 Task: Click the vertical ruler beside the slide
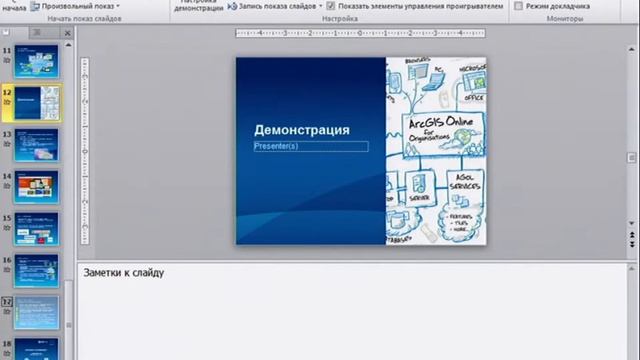[85, 151]
